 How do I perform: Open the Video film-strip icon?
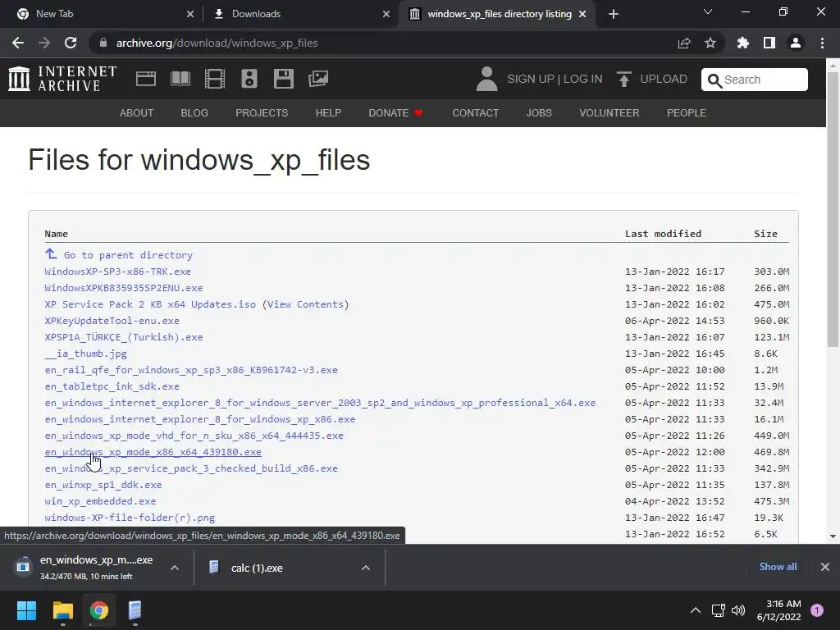coord(215,79)
